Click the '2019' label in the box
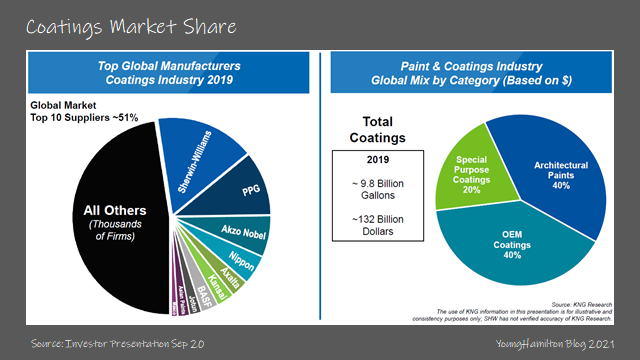 [378, 160]
